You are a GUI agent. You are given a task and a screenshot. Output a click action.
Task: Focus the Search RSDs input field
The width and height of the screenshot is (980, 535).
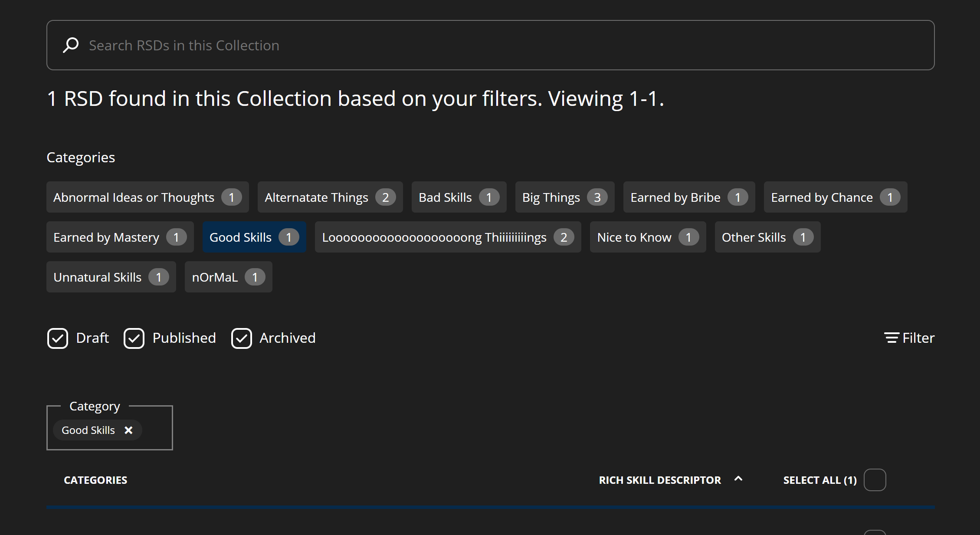tap(489, 45)
